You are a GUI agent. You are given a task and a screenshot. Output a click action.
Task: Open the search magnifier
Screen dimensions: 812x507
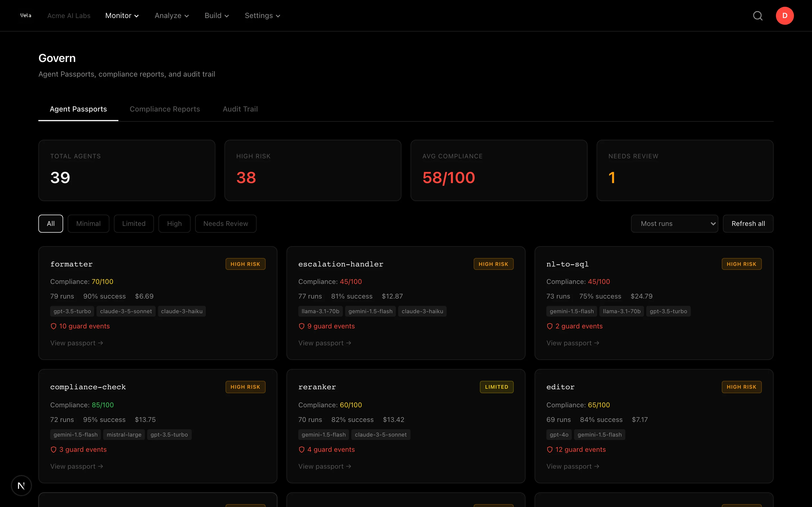click(758, 15)
